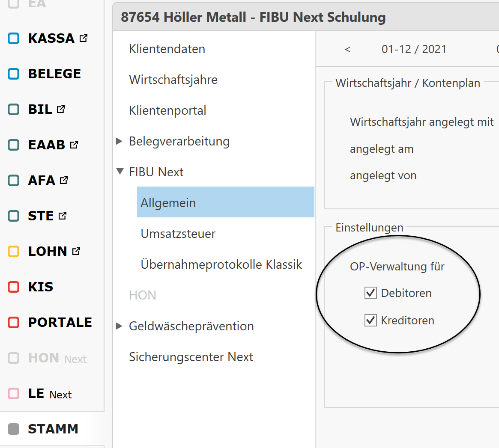
Task: Uncheck the Debitoren checkbox
Action: tap(370, 293)
